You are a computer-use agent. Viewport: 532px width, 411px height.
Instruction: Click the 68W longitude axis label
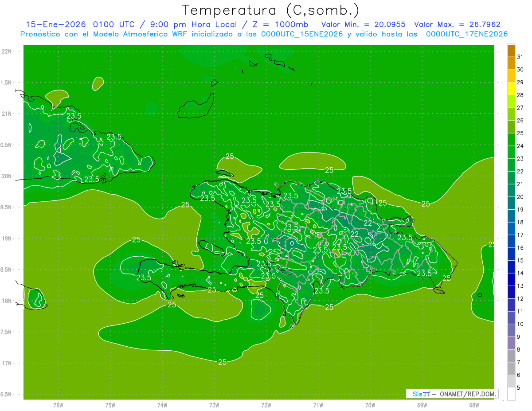pyautogui.click(x=473, y=405)
